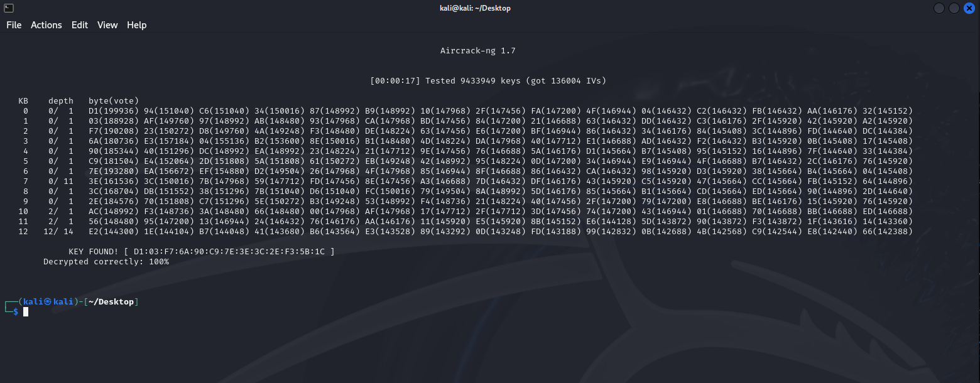The width and height of the screenshot is (980, 383).
Task: Select vote value 66(142388) at row end
Action: pos(888,232)
